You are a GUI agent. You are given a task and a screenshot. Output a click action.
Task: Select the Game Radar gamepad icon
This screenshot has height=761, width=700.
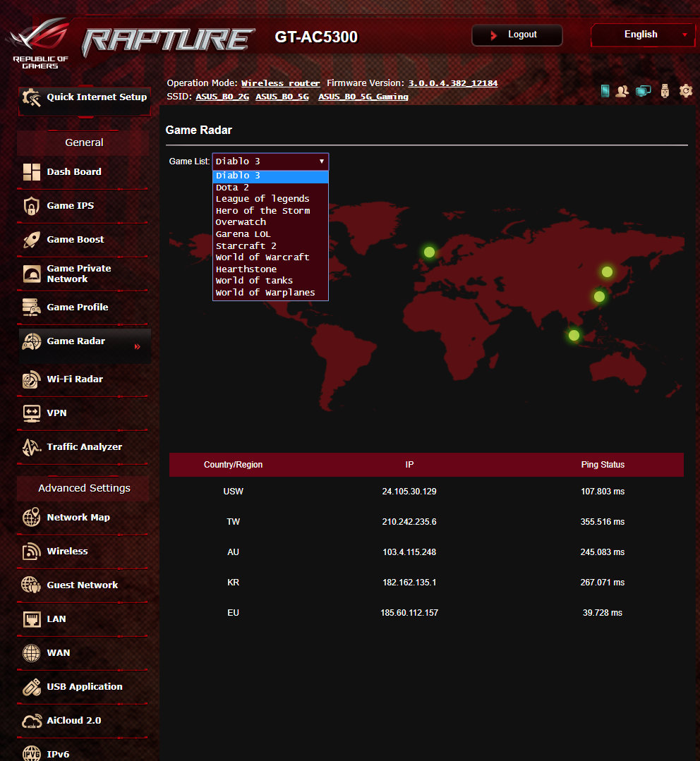tap(32, 341)
